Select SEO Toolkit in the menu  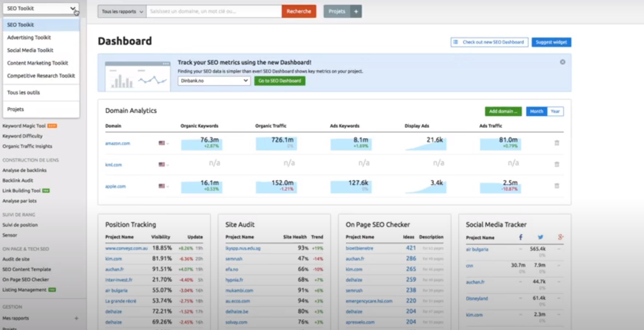(41, 25)
